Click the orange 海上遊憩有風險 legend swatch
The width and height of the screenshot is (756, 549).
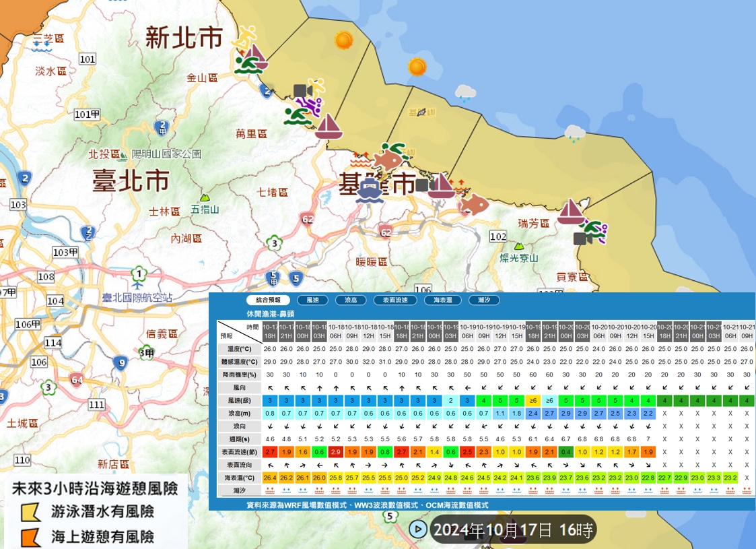click(30, 537)
